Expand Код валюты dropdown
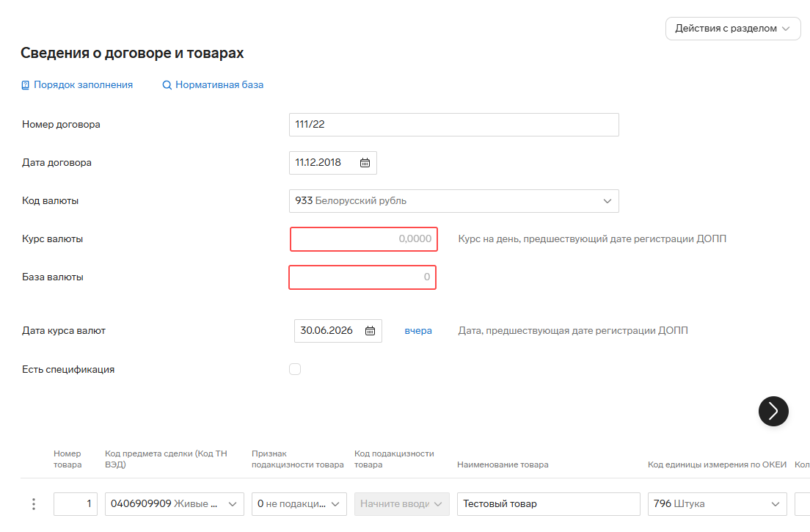Image resolution: width=810 pixels, height=532 pixels. (x=607, y=201)
